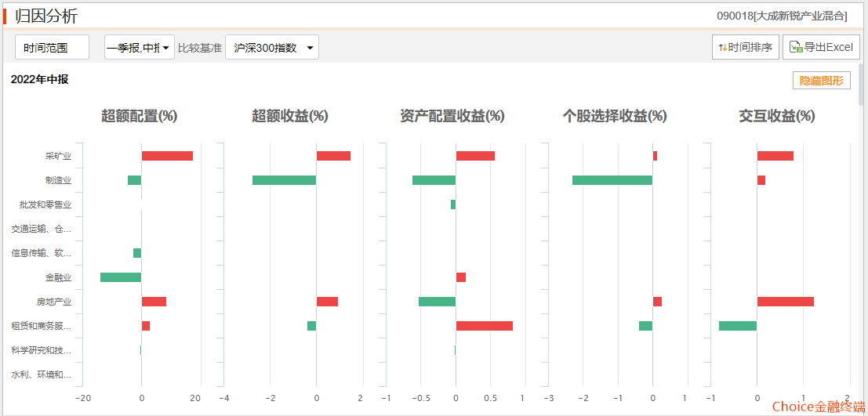The width and height of the screenshot is (868, 416).
Task: Click the 交通运输、仓… row label
Action: pyautogui.click(x=42, y=229)
